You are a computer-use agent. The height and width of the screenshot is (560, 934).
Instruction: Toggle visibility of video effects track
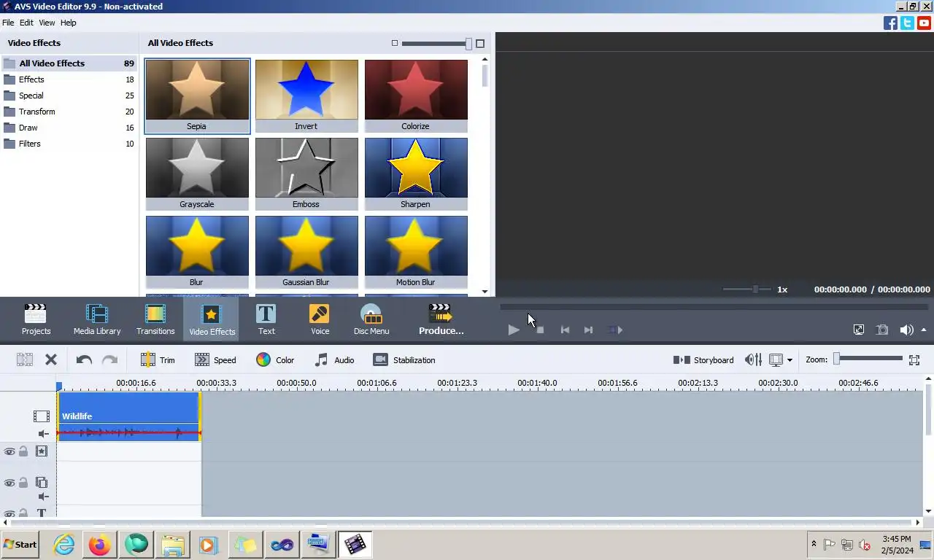[9, 452]
